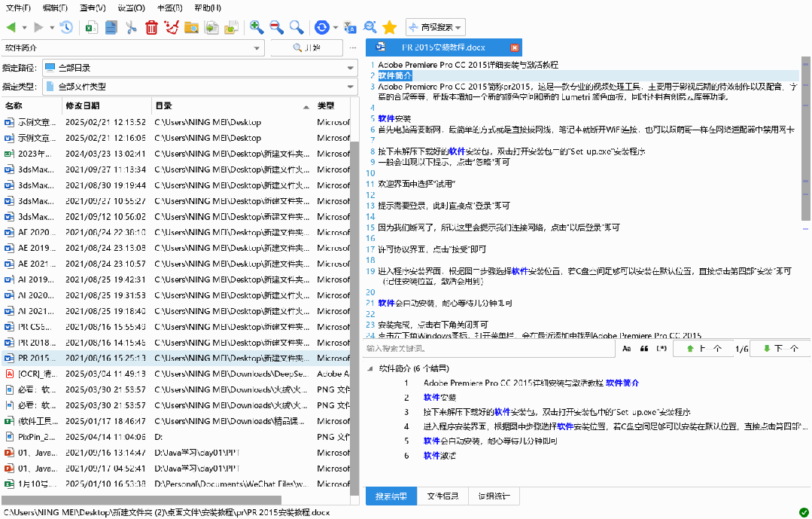Image resolution: width=812 pixels, height=519 pixels.
Task: Select the 搜索结果 tab
Action: tap(391, 496)
